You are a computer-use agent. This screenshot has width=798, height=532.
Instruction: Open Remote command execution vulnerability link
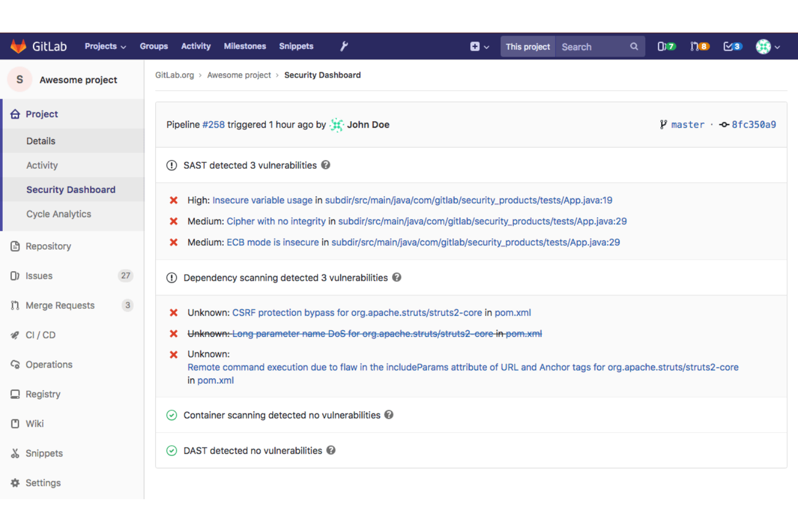tap(463, 367)
